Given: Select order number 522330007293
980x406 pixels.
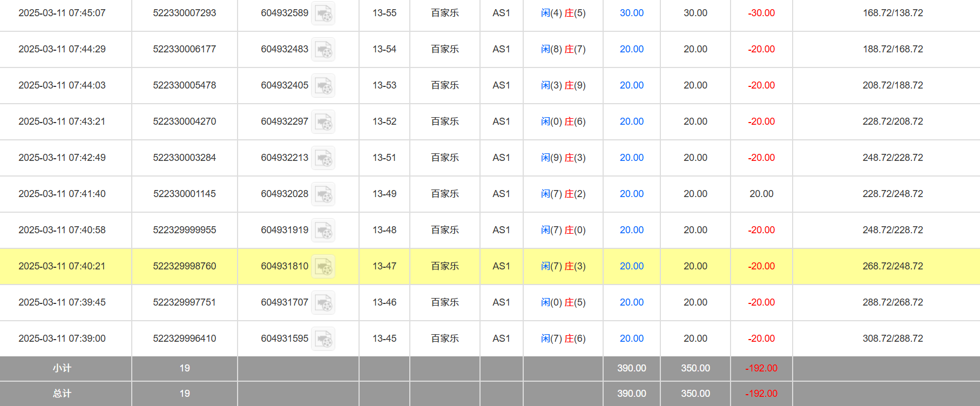Looking at the screenshot, I should [x=184, y=13].
